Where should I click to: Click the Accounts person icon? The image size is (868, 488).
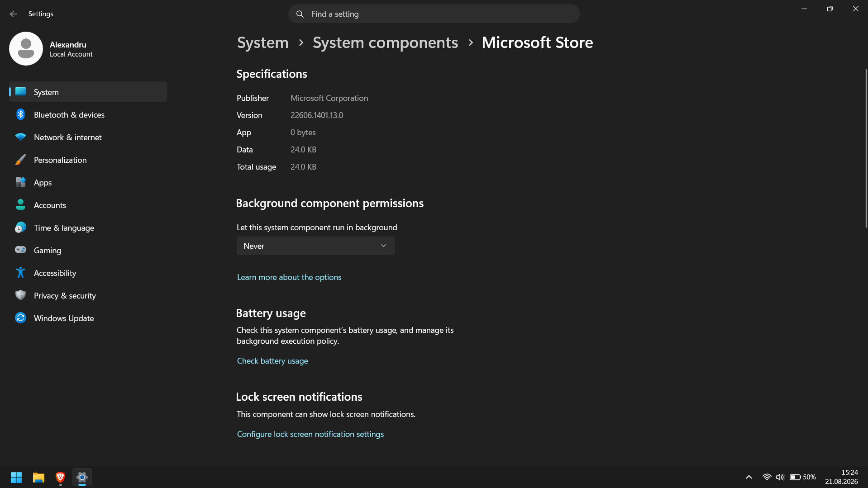pos(20,205)
